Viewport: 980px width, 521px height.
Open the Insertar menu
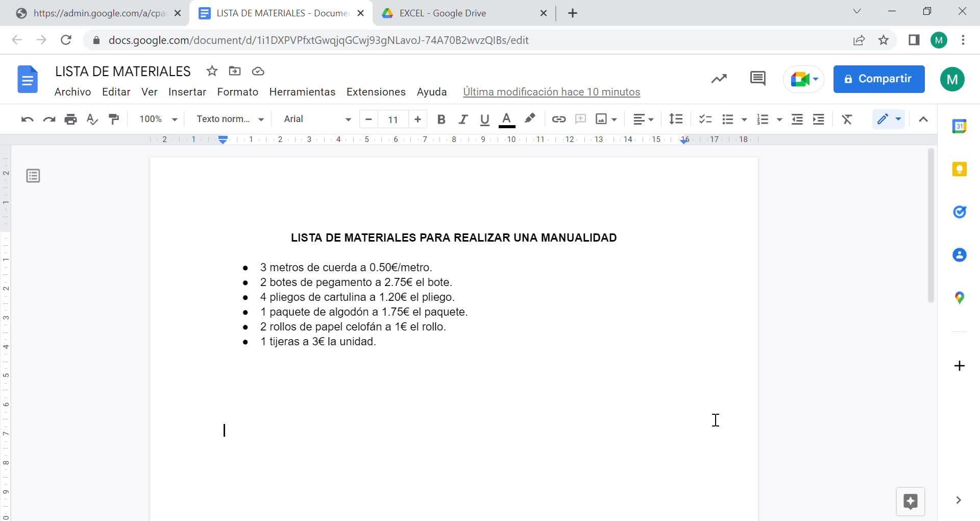[x=187, y=92]
